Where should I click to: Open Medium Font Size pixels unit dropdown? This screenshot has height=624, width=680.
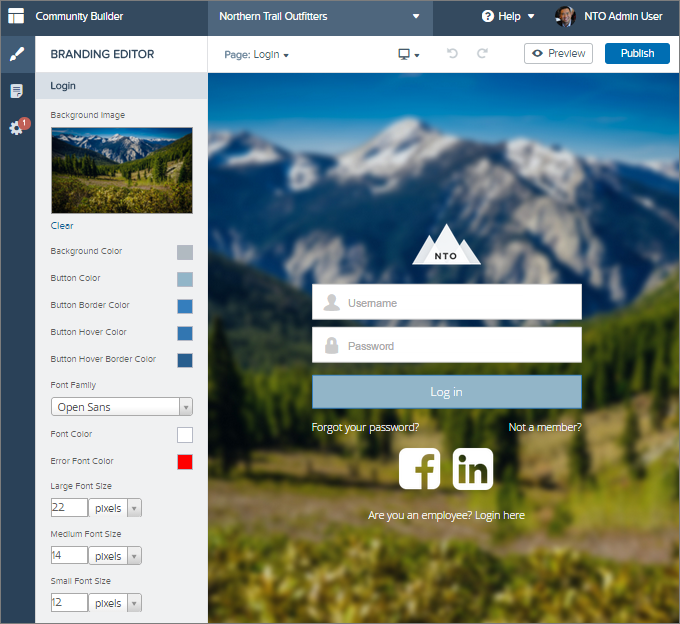point(115,555)
